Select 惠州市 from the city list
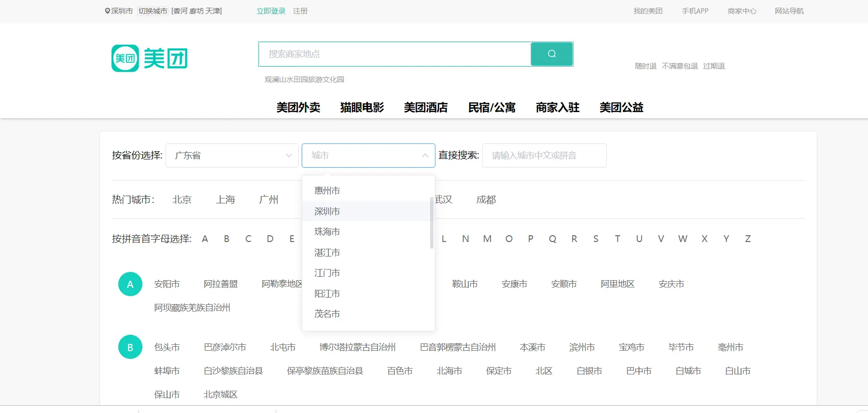Viewport: 868px width, 413px height. point(368,191)
